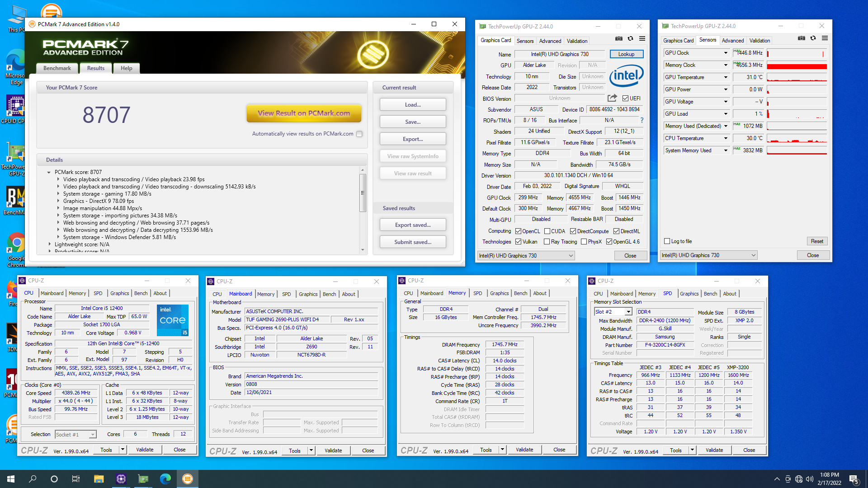Open taskbar Search

pos(33,479)
